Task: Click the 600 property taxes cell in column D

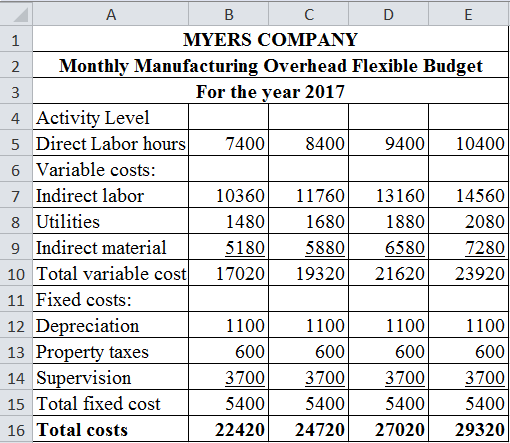Action: (x=389, y=351)
